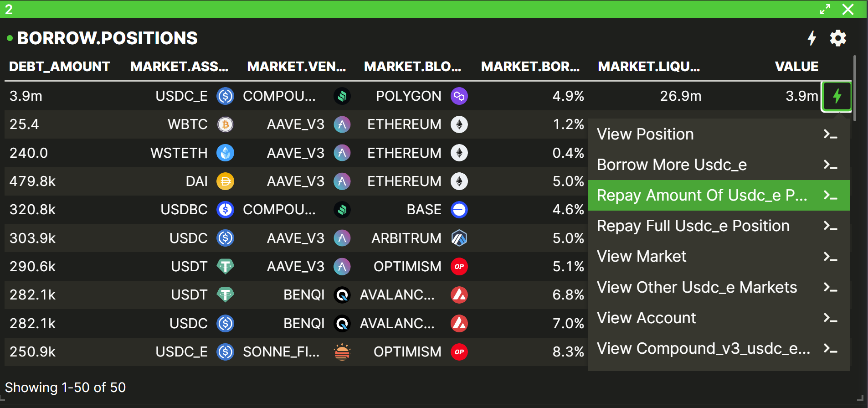Image resolution: width=868 pixels, height=408 pixels.
Task: Open the settings gear icon
Action: (x=838, y=38)
